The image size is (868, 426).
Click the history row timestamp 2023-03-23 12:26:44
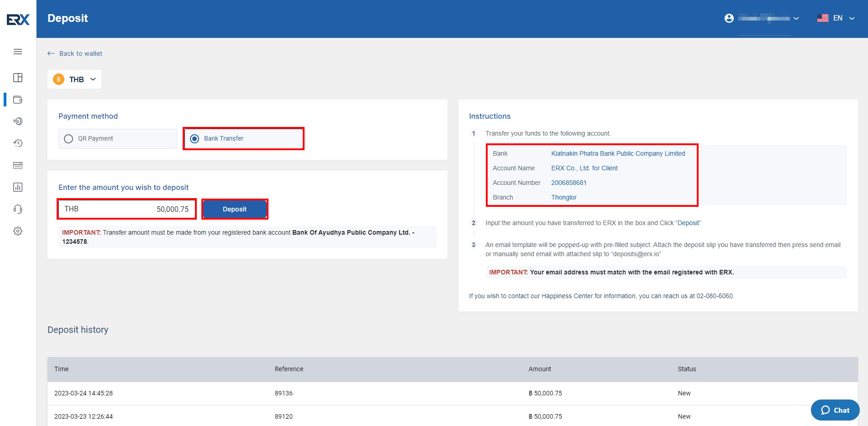[x=84, y=416]
